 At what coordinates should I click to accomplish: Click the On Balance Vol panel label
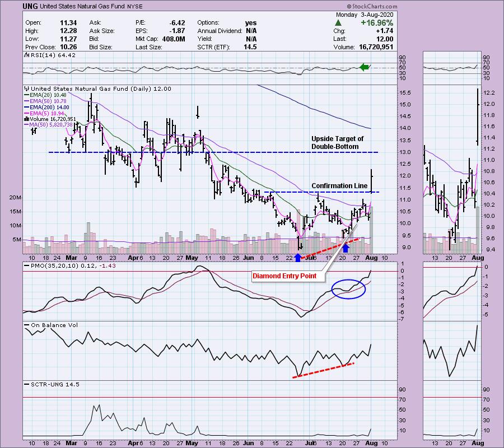pos(54,325)
